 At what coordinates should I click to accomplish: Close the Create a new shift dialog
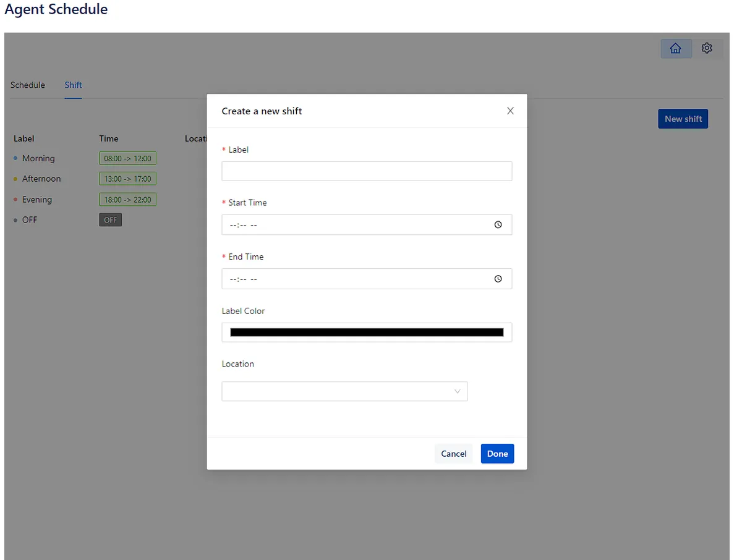coord(510,111)
